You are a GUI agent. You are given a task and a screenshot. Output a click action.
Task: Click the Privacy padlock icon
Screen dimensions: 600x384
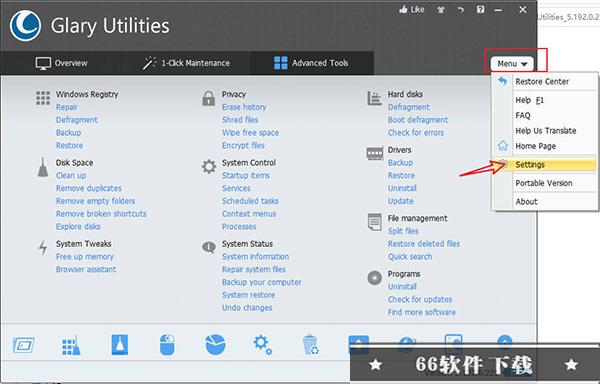click(209, 98)
